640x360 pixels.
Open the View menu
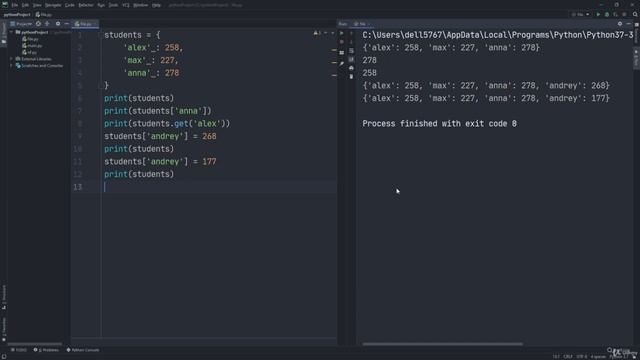pyautogui.click(x=37, y=5)
